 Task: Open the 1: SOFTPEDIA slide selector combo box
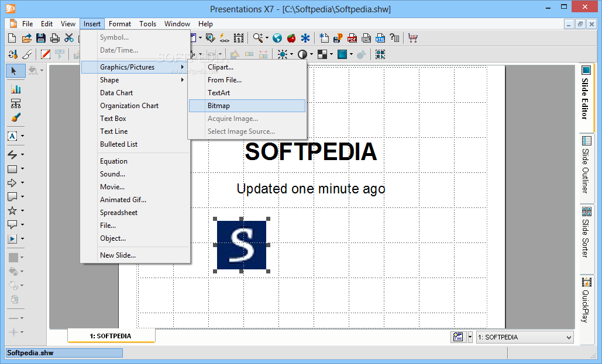coord(525,337)
